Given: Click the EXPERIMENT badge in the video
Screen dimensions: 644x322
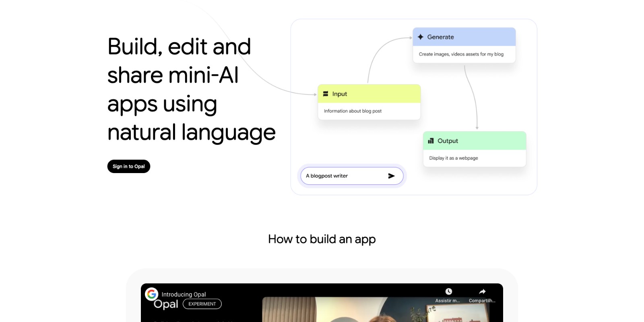Looking at the screenshot, I should [x=202, y=304].
